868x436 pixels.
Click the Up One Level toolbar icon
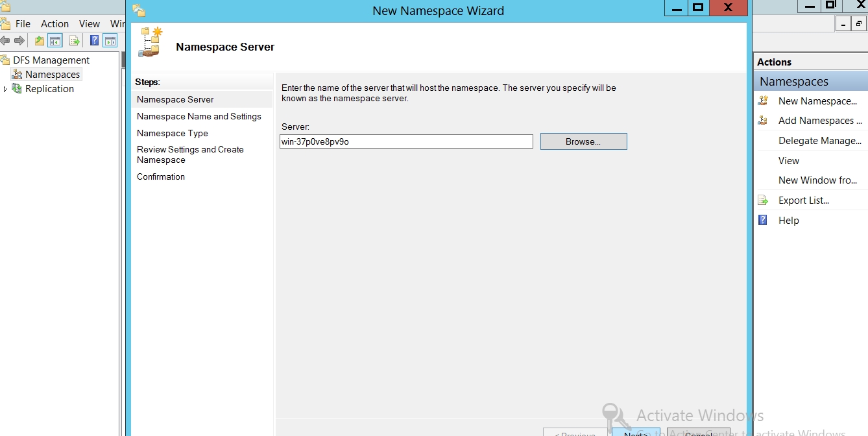[x=40, y=41]
